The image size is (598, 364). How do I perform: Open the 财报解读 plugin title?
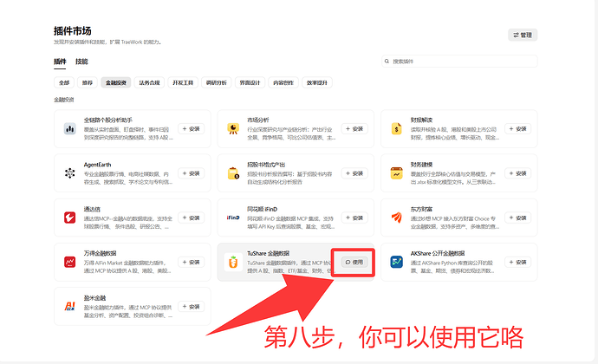click(421, 120)
